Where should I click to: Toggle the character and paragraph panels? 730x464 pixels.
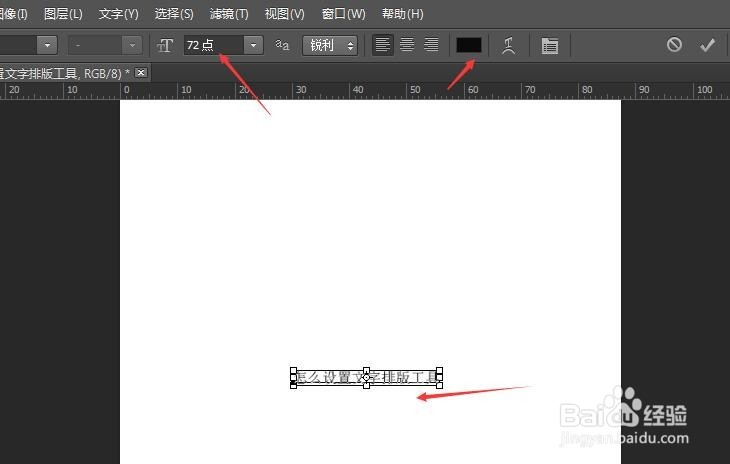pyautogui.click(x=550, y=46)
